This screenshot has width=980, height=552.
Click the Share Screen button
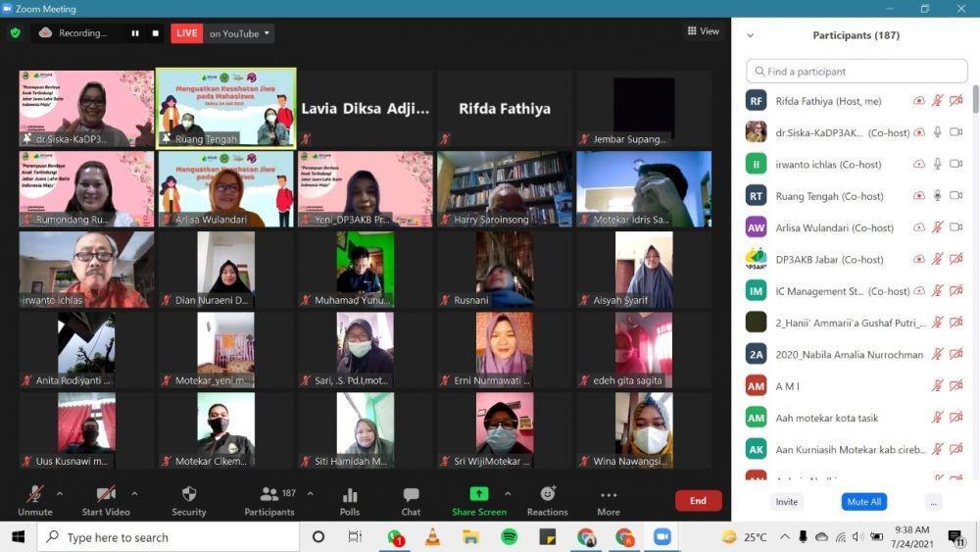tap(479, 501)
